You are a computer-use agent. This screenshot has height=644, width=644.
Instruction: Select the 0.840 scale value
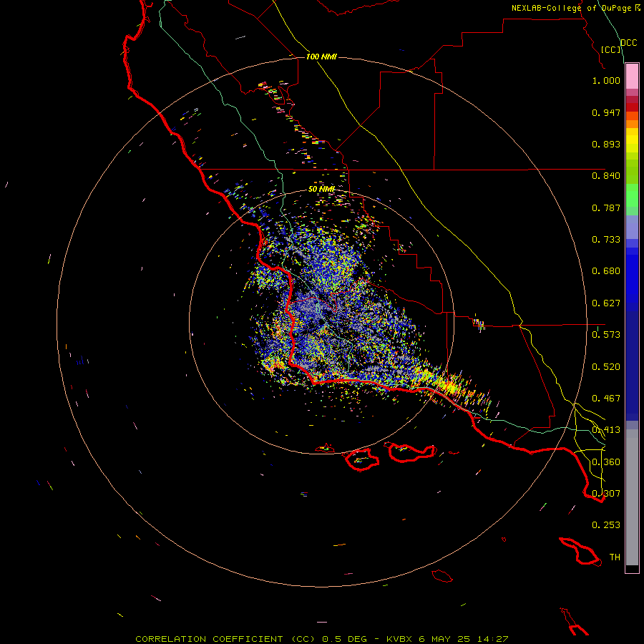point(606,176)
